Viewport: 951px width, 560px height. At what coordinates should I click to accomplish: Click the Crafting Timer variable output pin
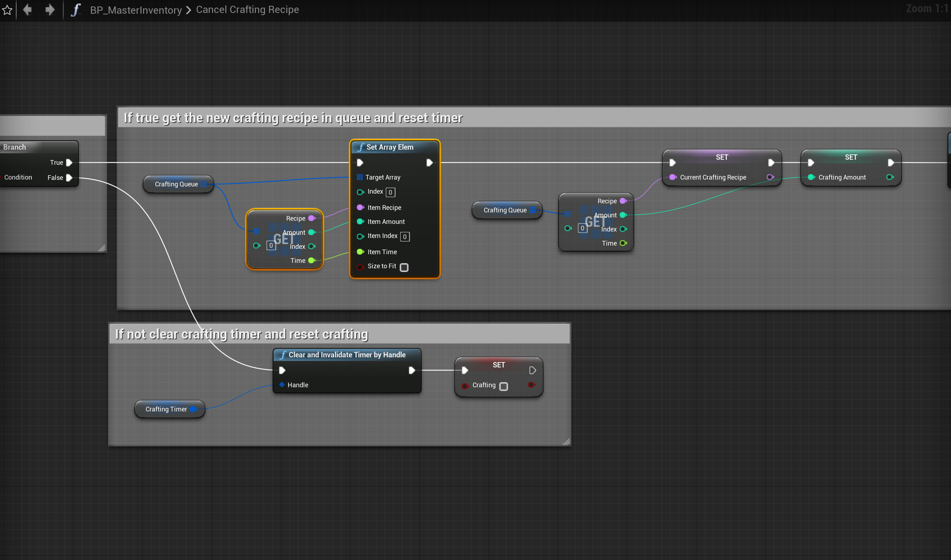click(x=193, y=409)
